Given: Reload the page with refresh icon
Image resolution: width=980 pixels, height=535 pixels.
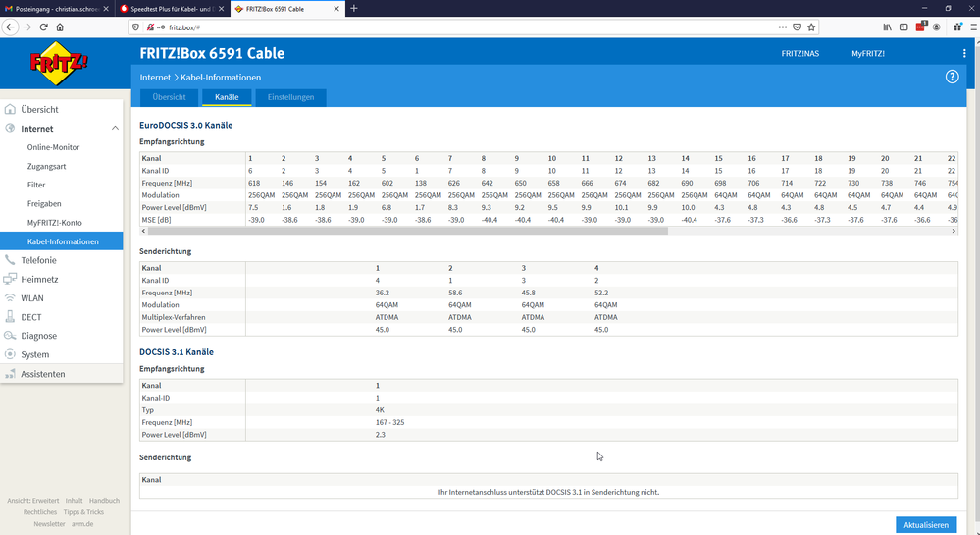Looking at the screenshot, I should coord(44,27).
